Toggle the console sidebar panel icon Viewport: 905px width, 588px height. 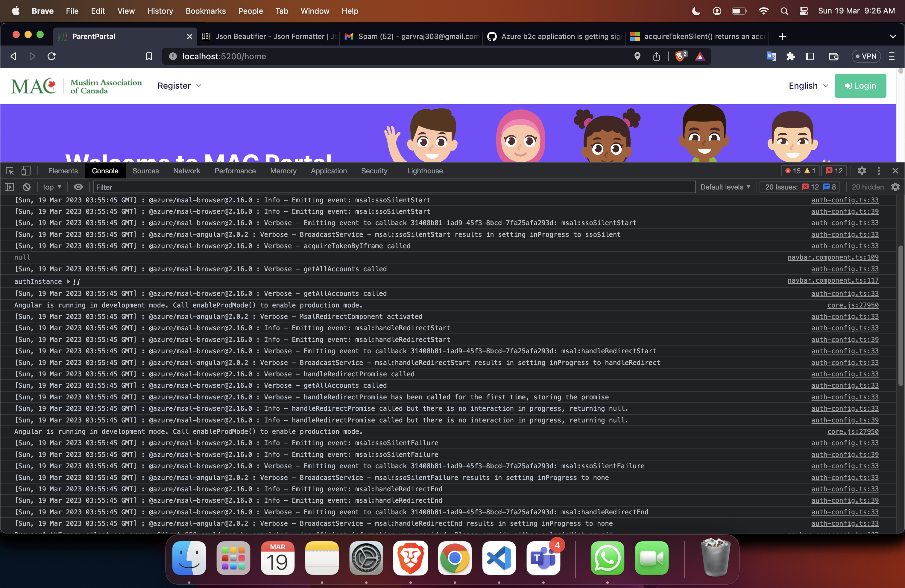[9, 187]
